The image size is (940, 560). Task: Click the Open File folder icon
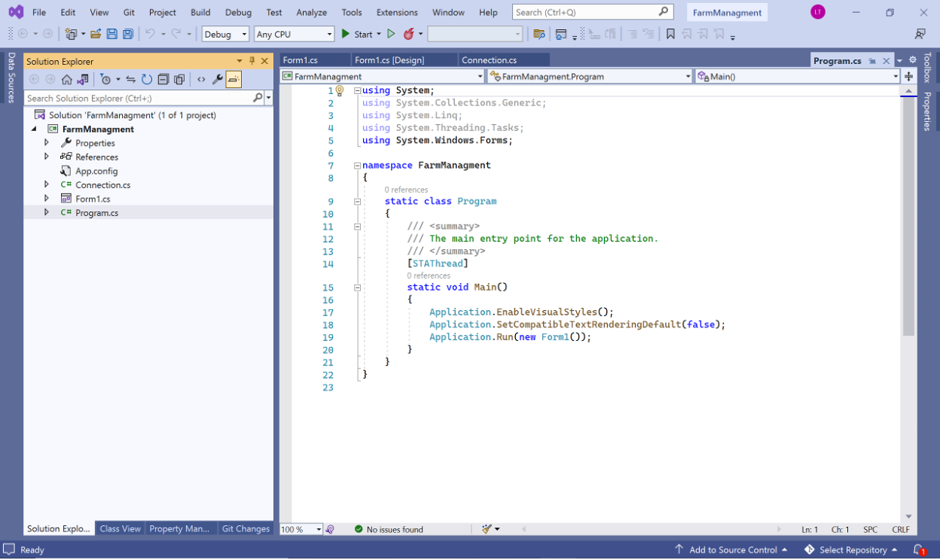coord(96,34)
